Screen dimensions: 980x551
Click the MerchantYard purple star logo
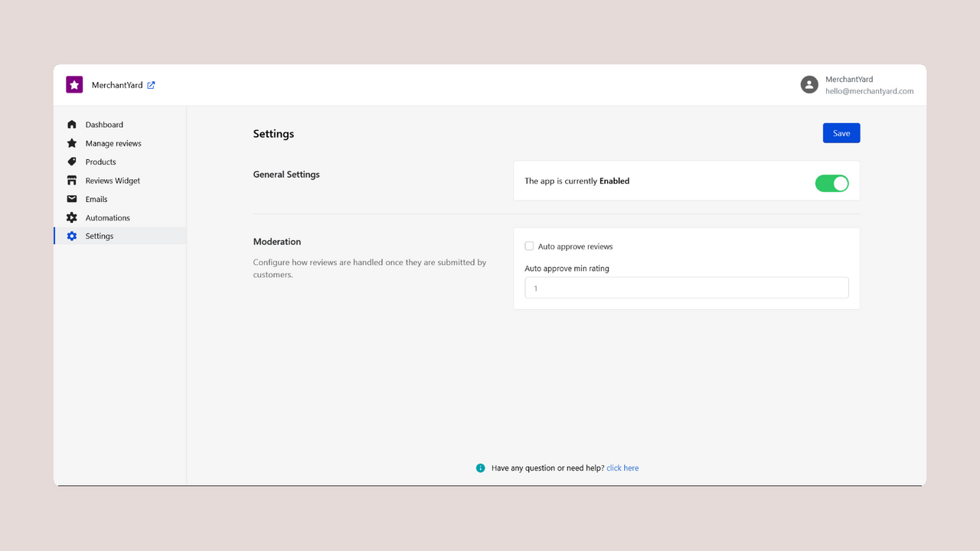click(x=73, y=84)
